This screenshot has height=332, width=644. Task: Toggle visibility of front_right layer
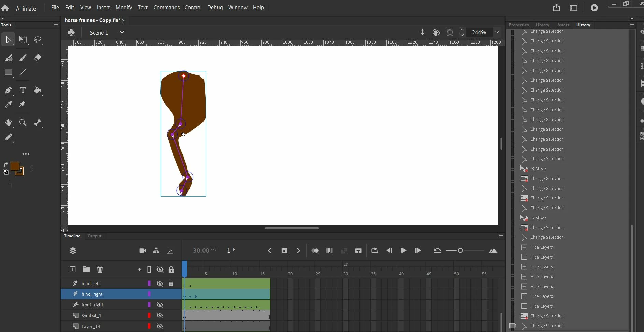[x=160, y=305]
